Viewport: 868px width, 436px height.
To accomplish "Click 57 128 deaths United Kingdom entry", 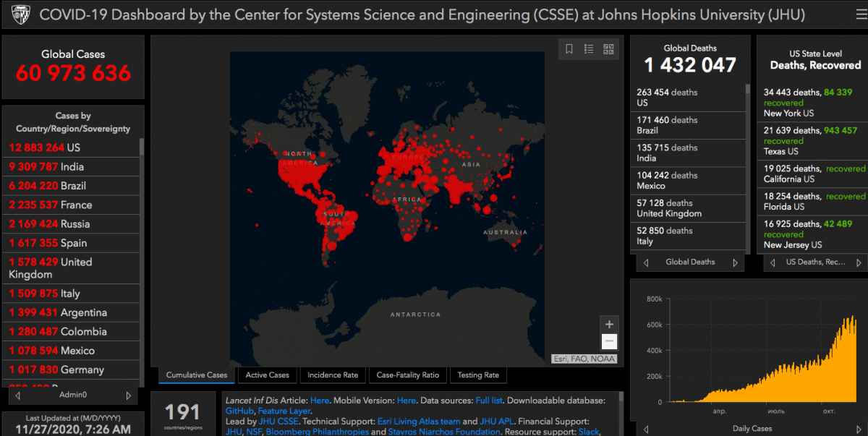I will 688,208.
